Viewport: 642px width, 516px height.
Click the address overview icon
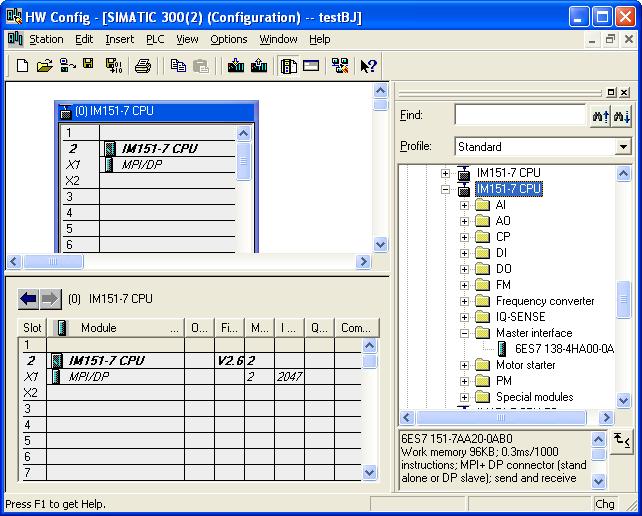coord(311,66)
